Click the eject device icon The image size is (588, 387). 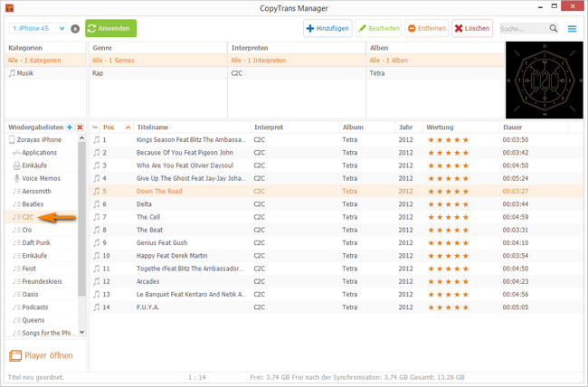point(75,29)
